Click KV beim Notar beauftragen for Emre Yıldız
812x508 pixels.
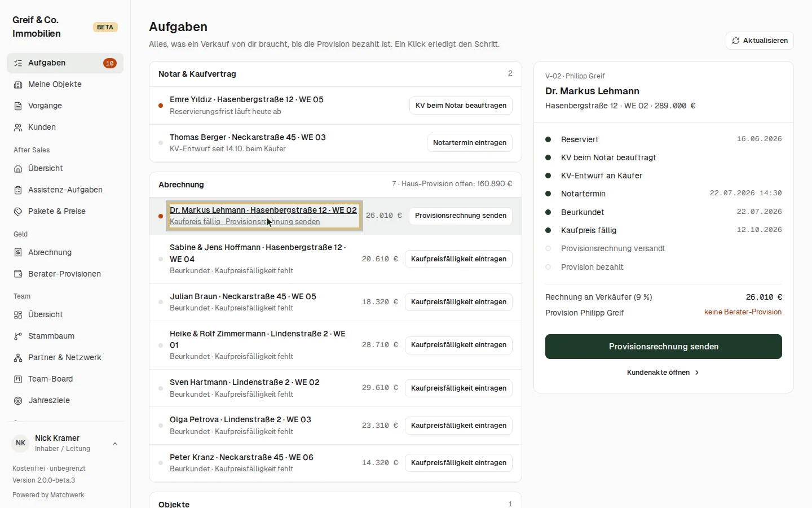click(x=461, y=106)
